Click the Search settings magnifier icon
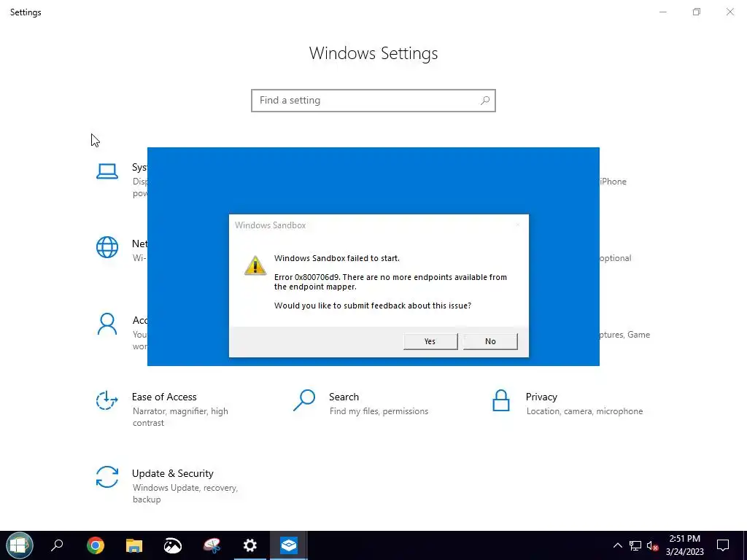The width and height of the screenshot is (747, 560). tap(304, 400)
